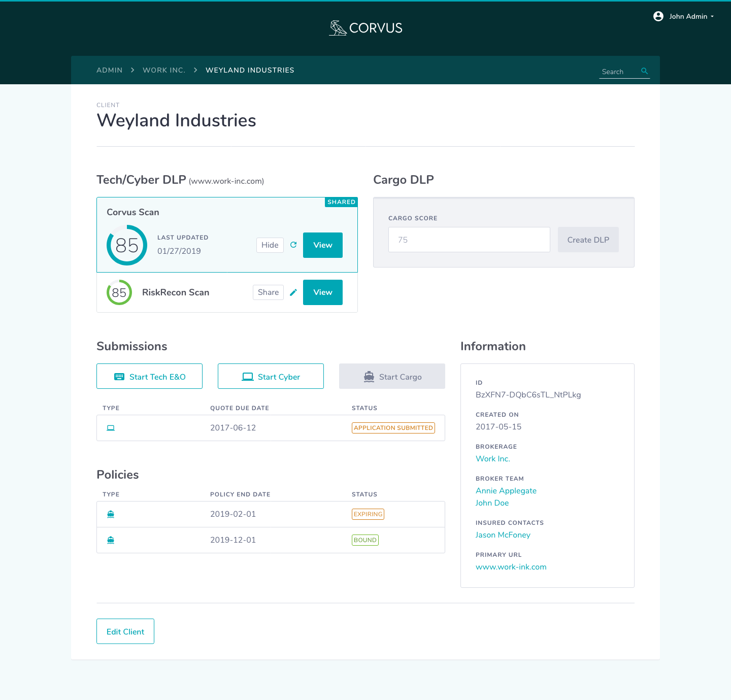
Task: Click the Cargo Score input field
Action: pyautogui.click(x=469, y=239)
